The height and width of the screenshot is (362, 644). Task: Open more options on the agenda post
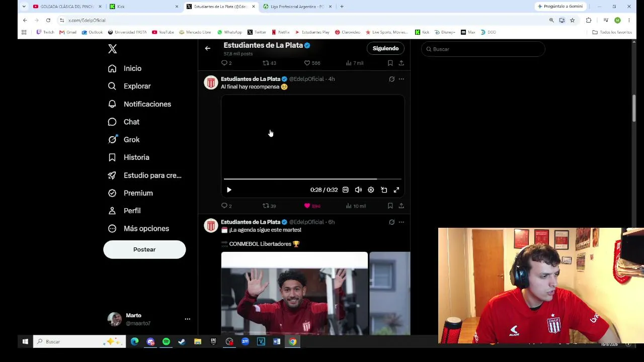[401, 222]
